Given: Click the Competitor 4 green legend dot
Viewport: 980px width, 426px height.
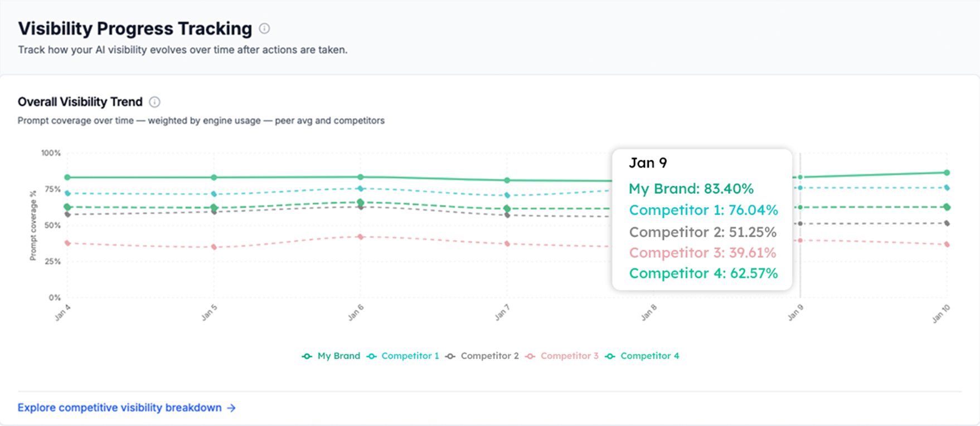Looking at the screenshot, I should point(610,355).
